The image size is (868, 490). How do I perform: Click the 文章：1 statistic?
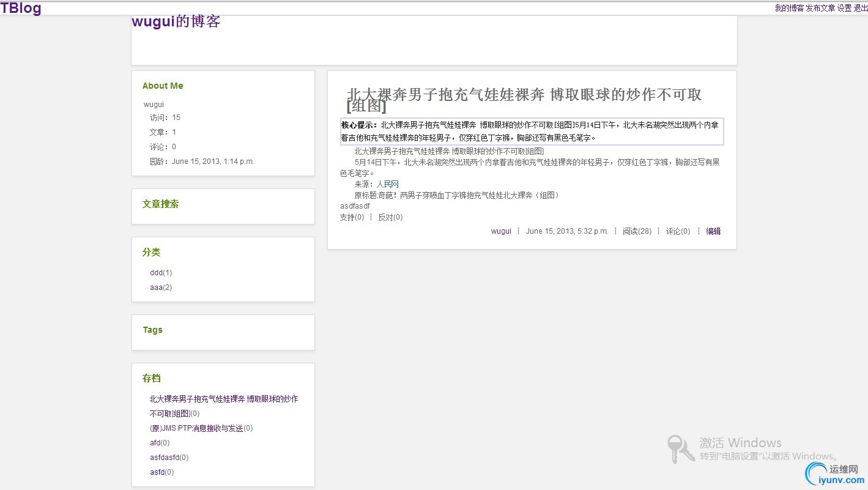(163, 132)
